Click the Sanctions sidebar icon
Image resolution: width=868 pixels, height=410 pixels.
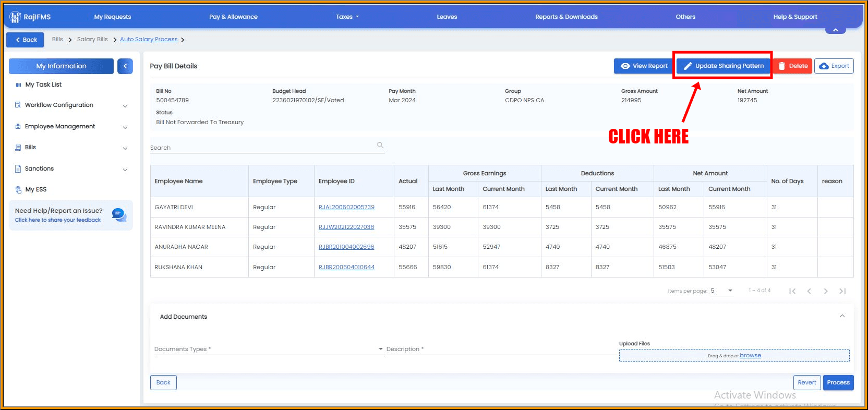click(18, 168)
